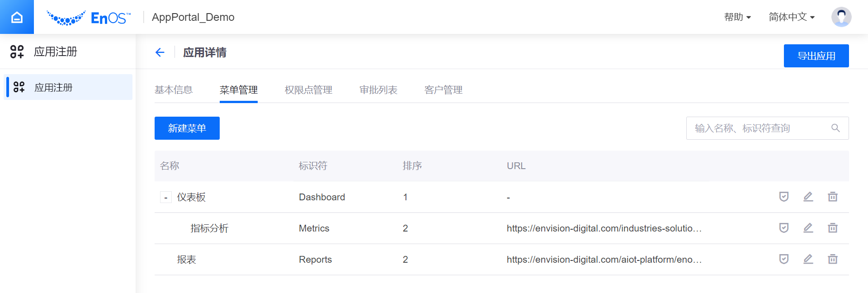Click the shield permission icon for 仪表板 row
This screenshot has height=293, width=868.
(784, 197)
